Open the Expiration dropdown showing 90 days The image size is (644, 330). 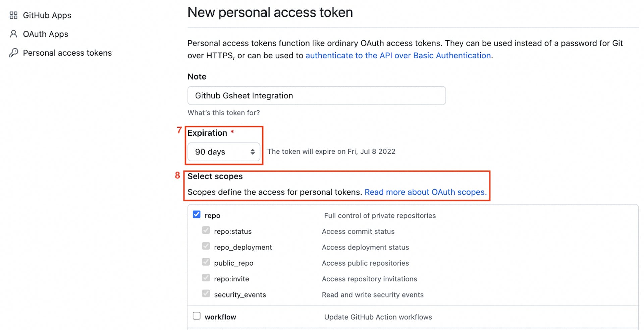tap(224, 152)
